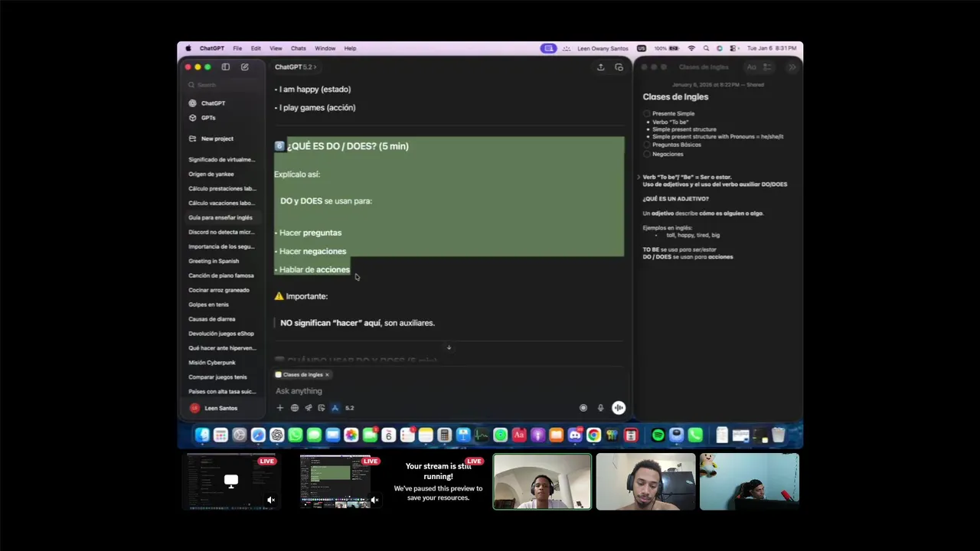The width and height of the screenshot is (980, 551).
Task: Select rightmost participant webcam thumbnail
Action: click(750, 482)
